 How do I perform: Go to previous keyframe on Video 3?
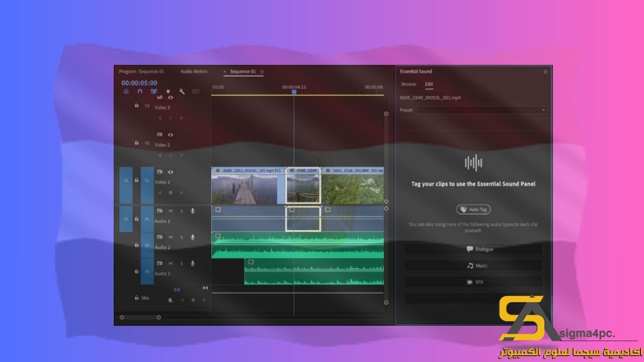(160, 118)
